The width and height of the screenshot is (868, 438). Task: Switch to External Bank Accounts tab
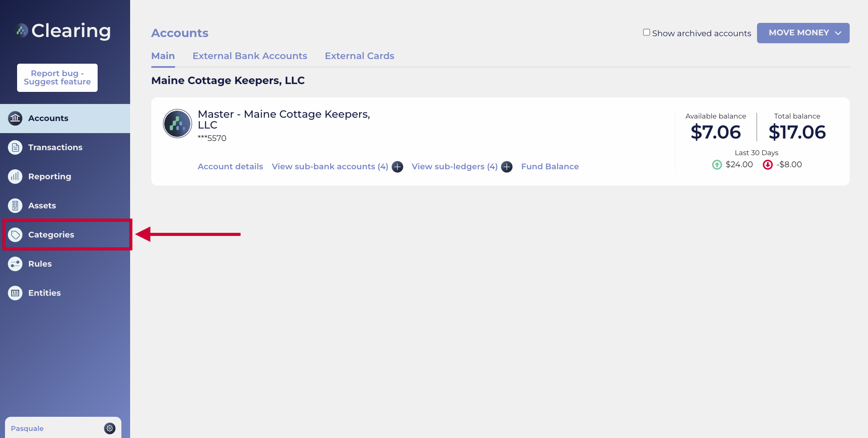250,56
